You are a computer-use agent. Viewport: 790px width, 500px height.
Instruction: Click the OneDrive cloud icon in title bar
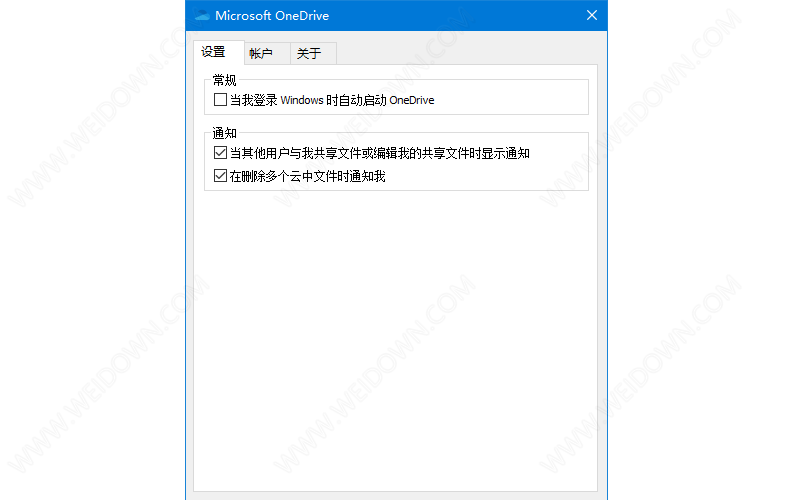[202, 16]
